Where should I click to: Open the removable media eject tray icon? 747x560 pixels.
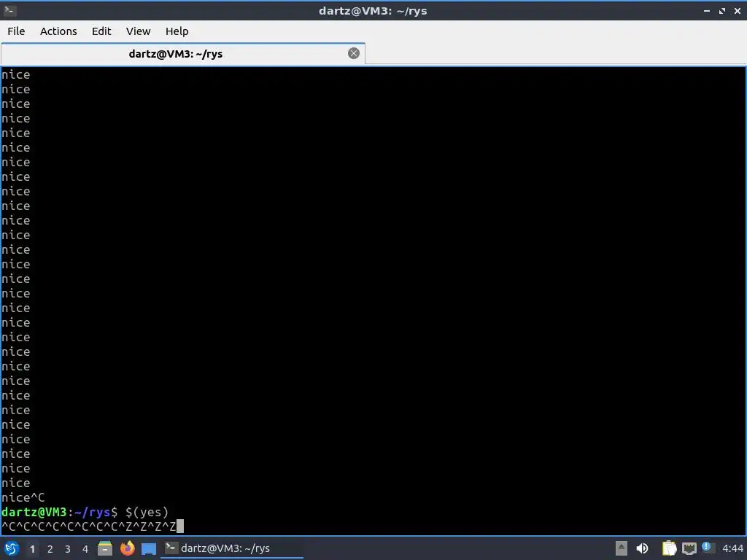(622, 548)
